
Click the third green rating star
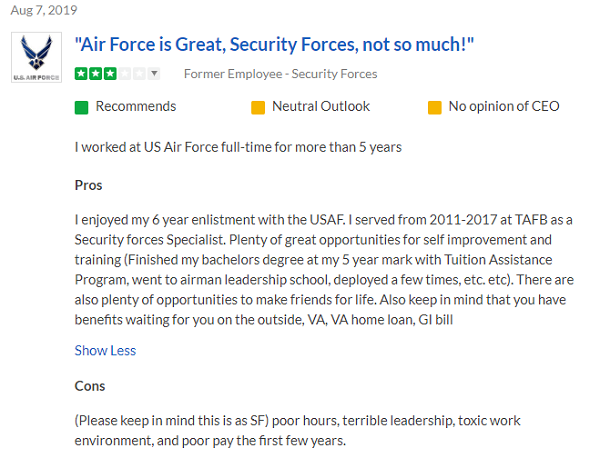coord(109,74)
